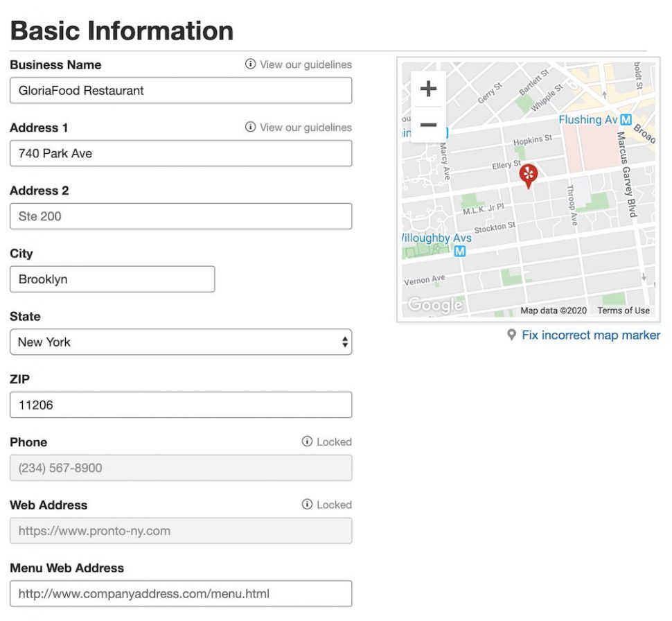The image size is (672, 621).
Task: Select the City field showing Brooklyn
Action: pyautogui.click(x=112, y=279)
